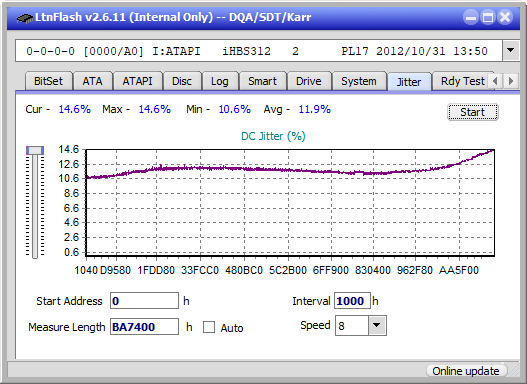Minimize the LtnFlash window
527x384 pixels.
pyautogui.click(x=471, y=17)
